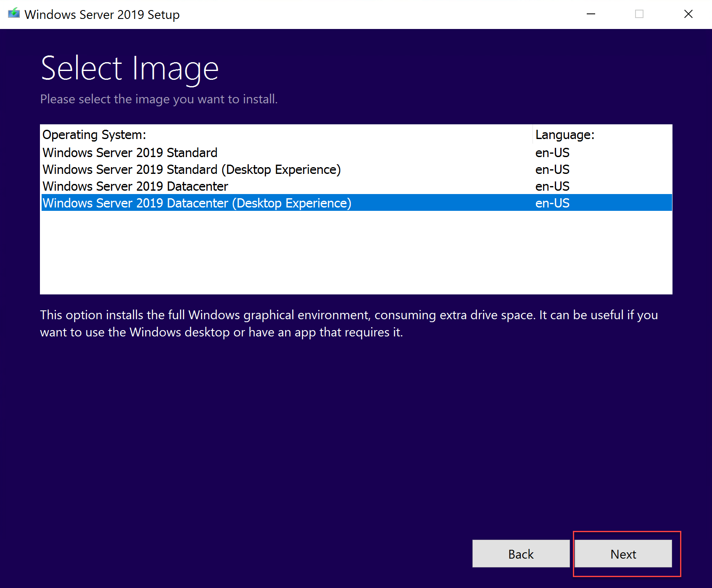Pick the Windows Server 2019 Datacenter core image
712x588 pixels.
356,186
